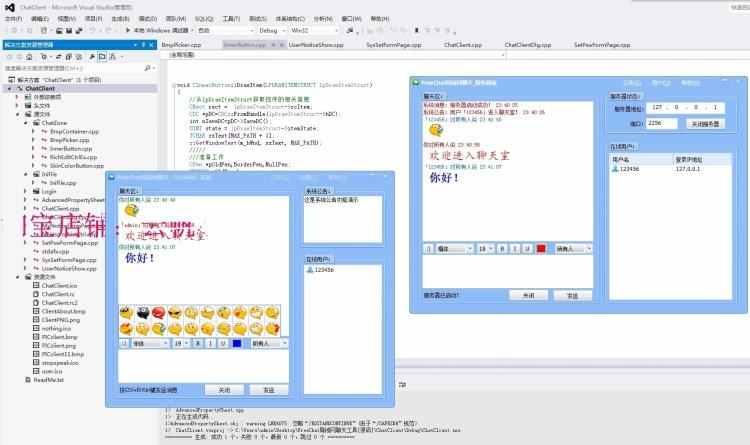Click the server IP address field 127.0.0.1
750x445 pixels.
click(x=686, y=108)
